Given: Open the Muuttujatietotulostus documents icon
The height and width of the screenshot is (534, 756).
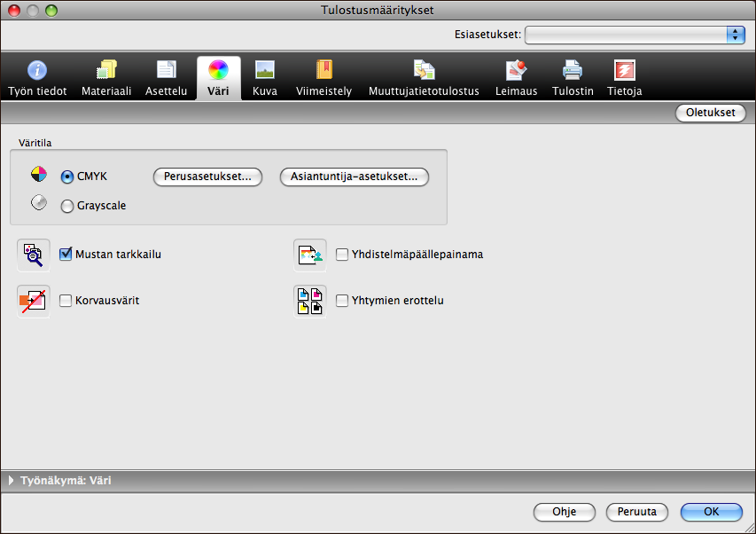Looking at the screenshot, I should pyautogui.click(x=425, y=70).
